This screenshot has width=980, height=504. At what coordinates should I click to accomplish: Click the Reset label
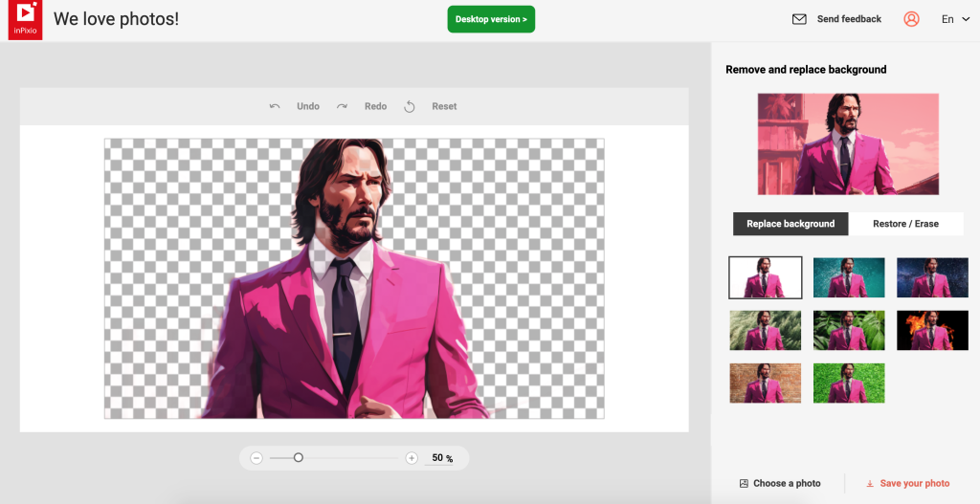pyautogui.click(x=444, y=106)
